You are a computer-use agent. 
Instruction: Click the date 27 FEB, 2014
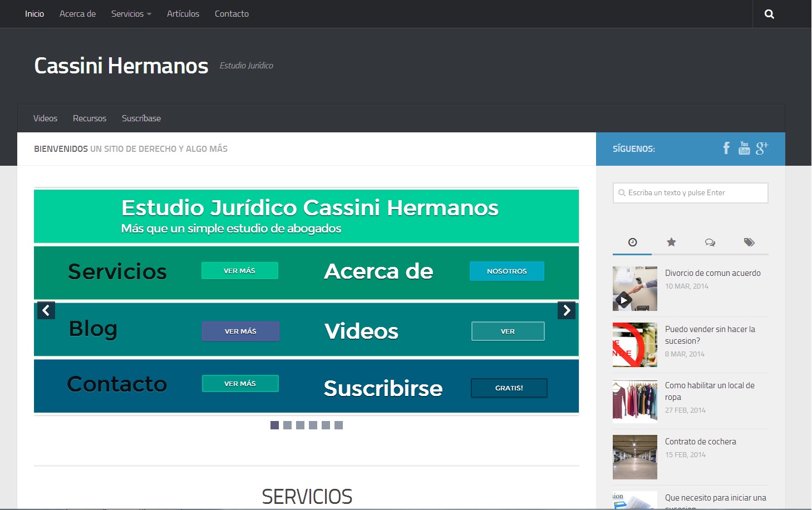coord(685,410)
